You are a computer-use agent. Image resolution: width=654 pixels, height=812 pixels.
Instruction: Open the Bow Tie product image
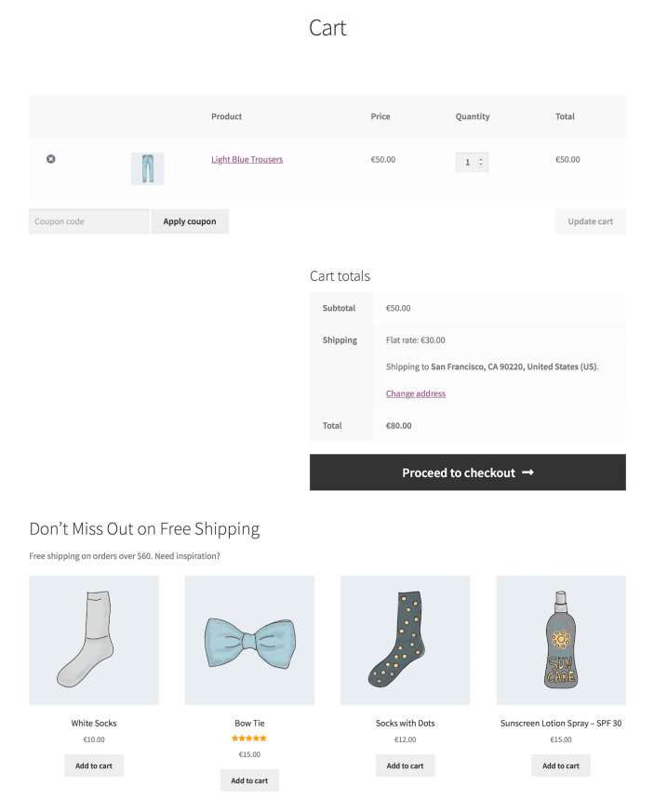point(249,640)
